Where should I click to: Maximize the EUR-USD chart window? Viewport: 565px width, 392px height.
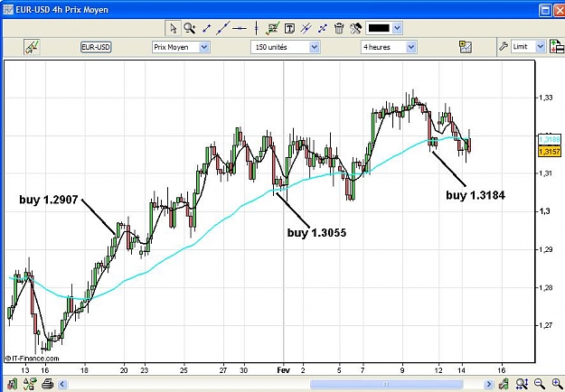[545, 10]
